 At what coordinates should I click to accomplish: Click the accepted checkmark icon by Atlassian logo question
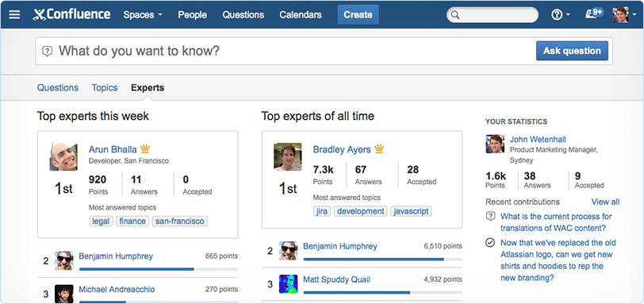click(x=490, y=243)
